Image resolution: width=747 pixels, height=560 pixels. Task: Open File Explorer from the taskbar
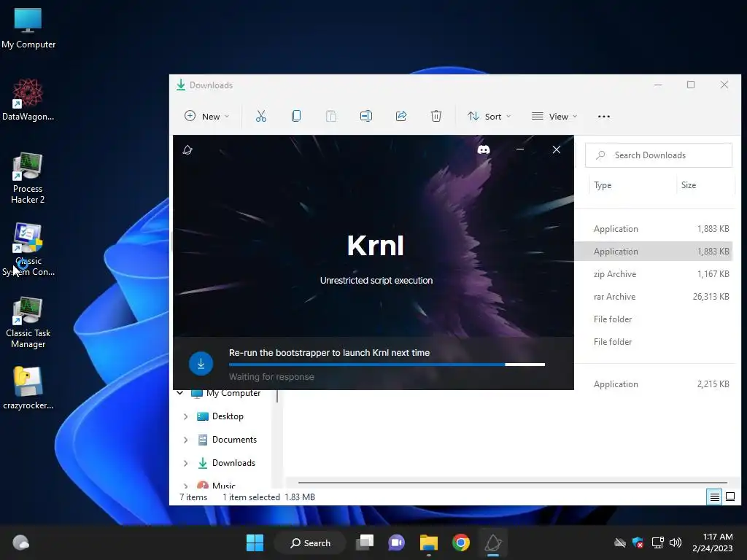(x=429, y=542)
